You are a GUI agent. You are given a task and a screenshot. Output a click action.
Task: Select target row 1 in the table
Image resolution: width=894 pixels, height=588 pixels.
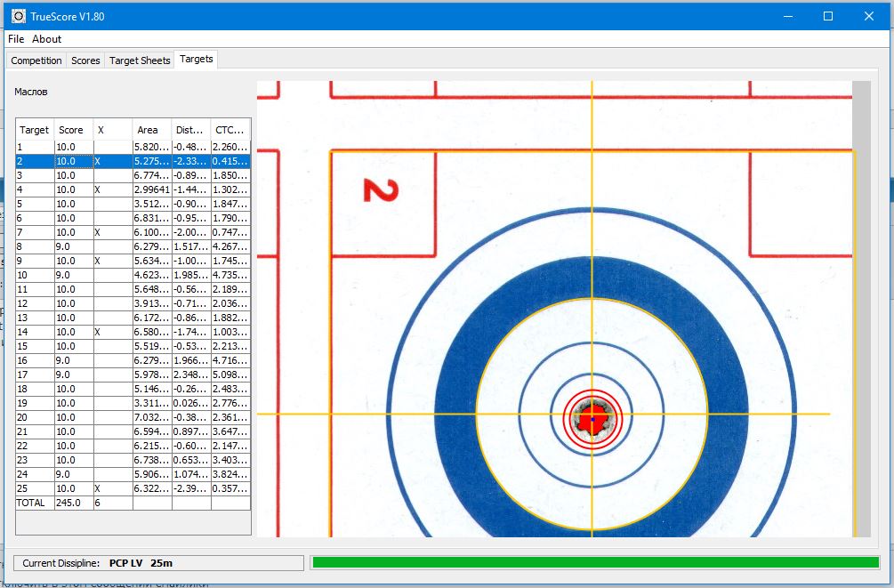pos(36,147)
